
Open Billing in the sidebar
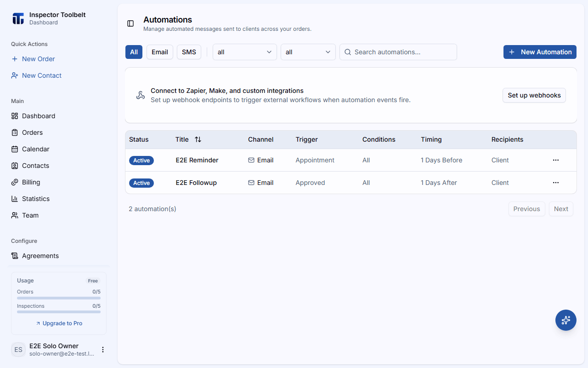click(59, 182)
